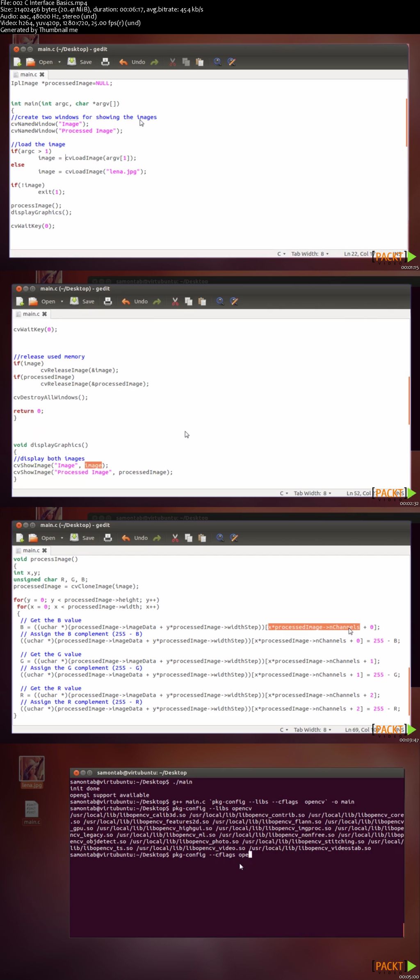Click highlighted word image in cvShowImage line
Viewport: 420px width, 980px height.
tap(93, 466)
